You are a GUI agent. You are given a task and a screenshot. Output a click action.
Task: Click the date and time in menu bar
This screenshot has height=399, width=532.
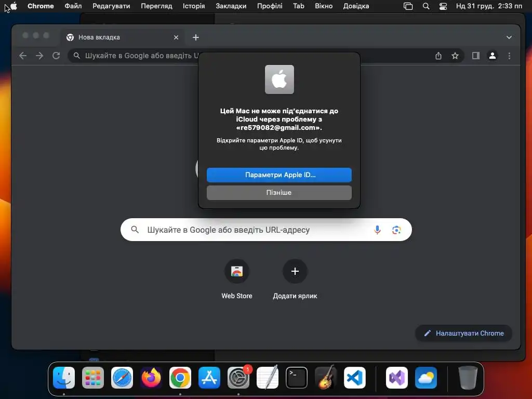tap(489, 6)
